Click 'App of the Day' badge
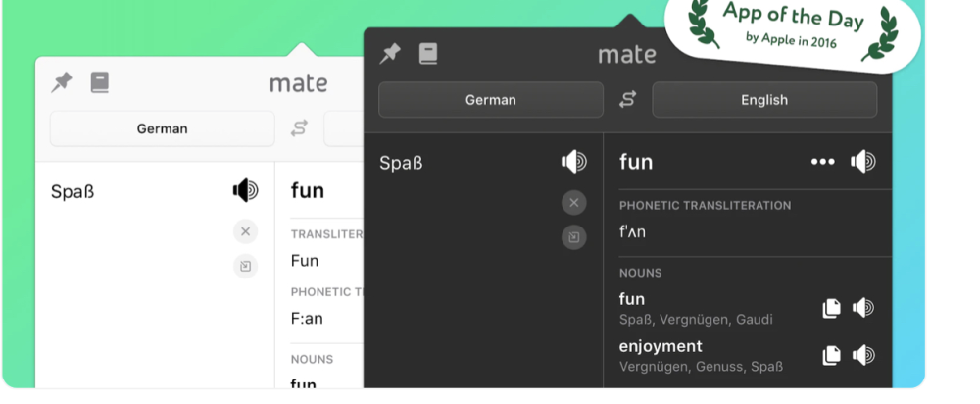The height and width of the screenshot is (404, 980). click(x=793, y=28)
